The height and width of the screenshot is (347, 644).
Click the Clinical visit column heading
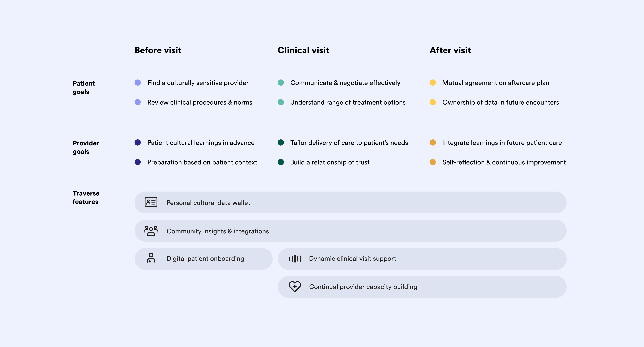303,50
